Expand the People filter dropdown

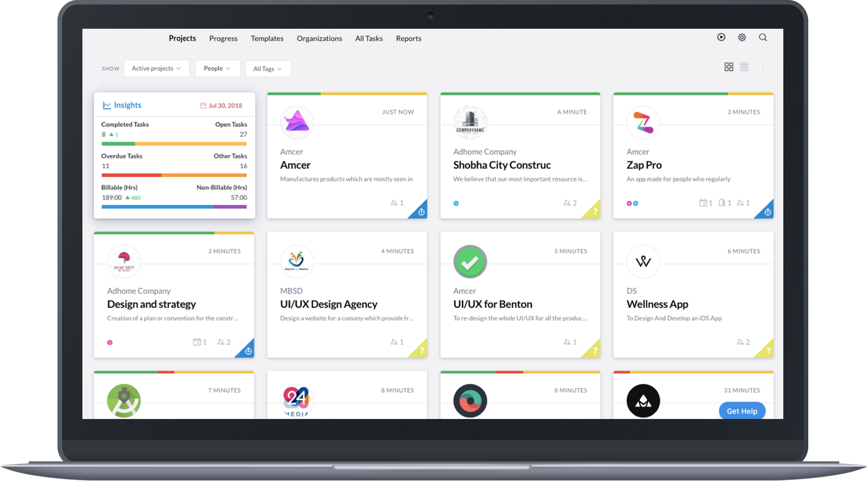tap(215, 68)
